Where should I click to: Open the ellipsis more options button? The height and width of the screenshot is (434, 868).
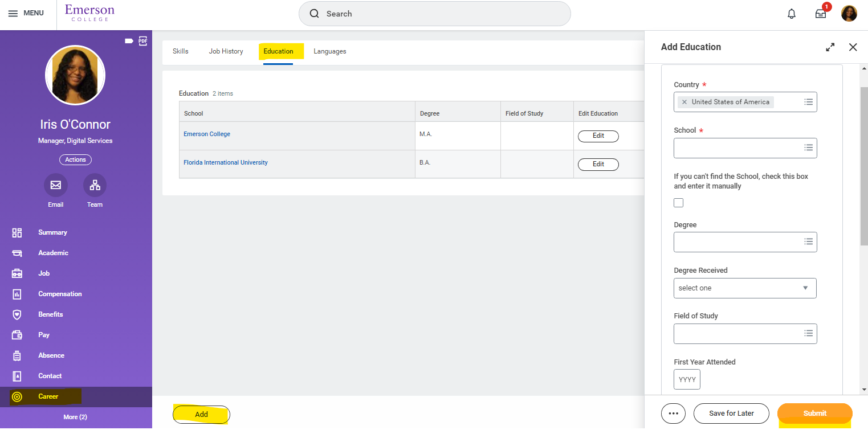[x=673, y=413]
